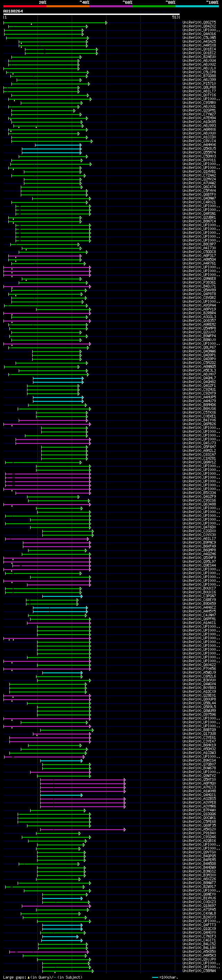Select UniRef100_P38361 label
Image resolution: width=222 pixels, height=980 pixels.
coord(199,283)
